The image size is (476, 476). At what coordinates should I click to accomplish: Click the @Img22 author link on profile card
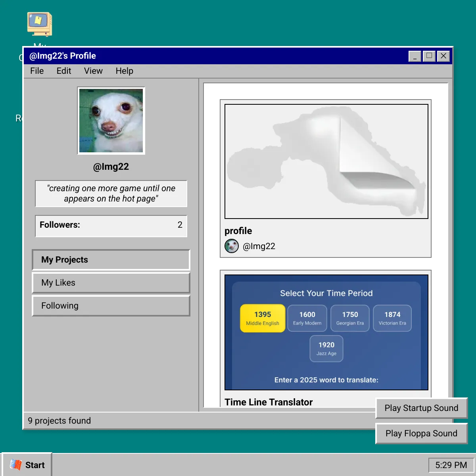(x=259, y=246)
